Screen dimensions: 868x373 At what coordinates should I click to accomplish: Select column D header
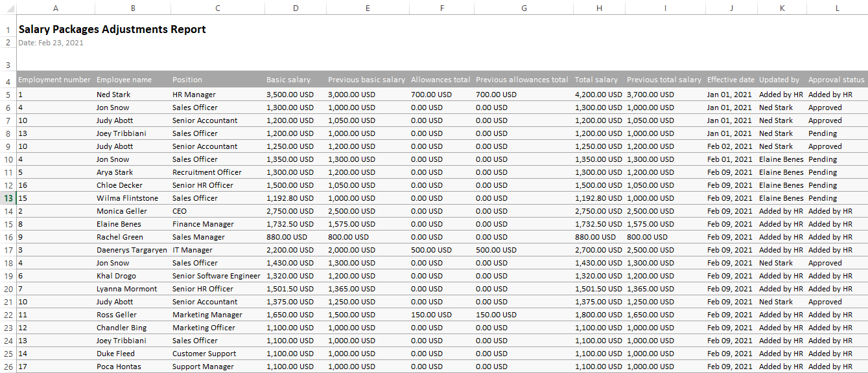pos(296,8)
